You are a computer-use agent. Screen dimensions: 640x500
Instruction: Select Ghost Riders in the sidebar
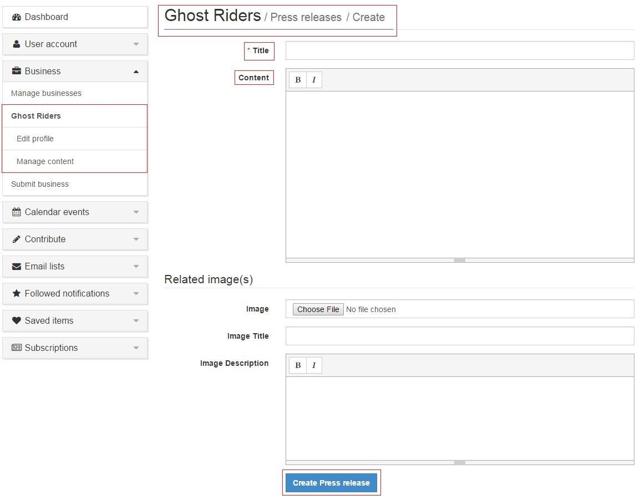(75, 116)
